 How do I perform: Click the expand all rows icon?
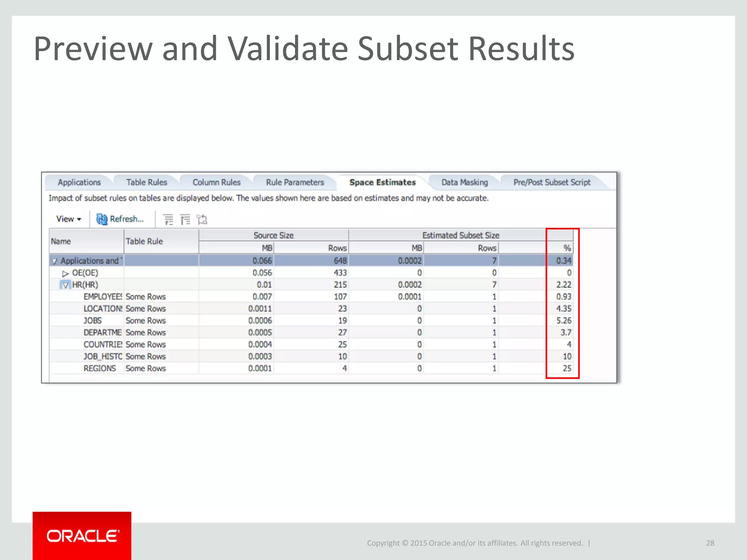pos(168,219)
